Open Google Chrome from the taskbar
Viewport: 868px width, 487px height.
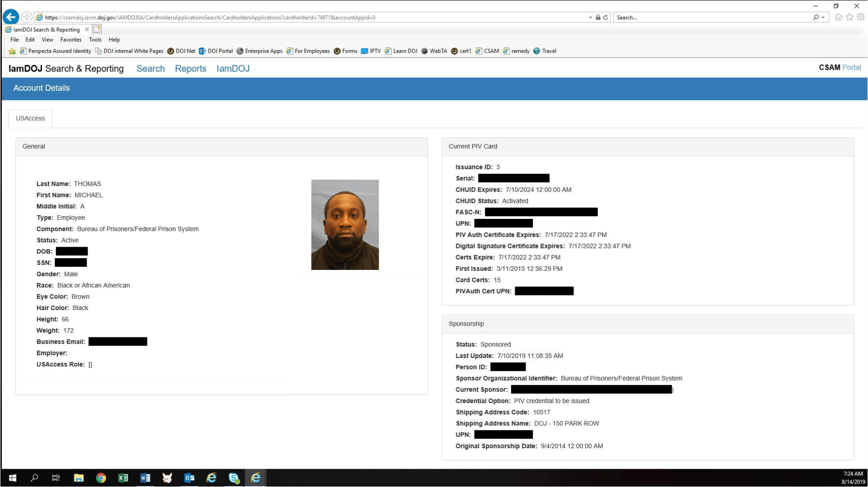click(101, 478)
